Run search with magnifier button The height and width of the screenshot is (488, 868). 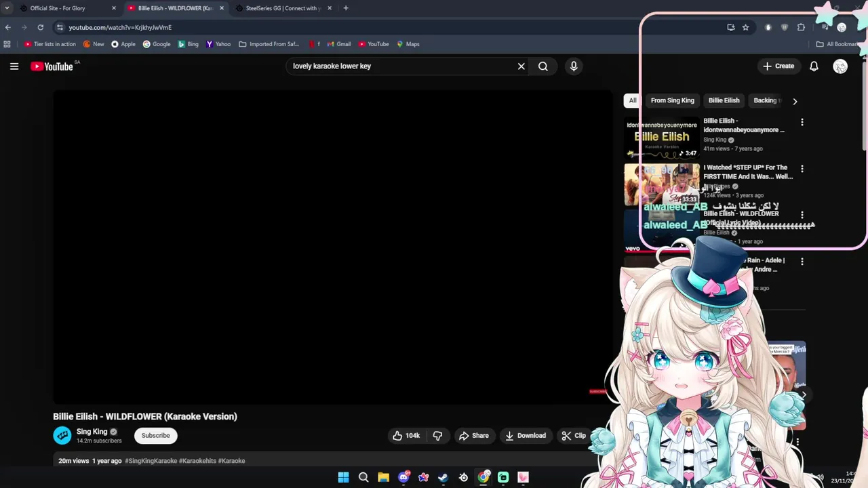tap(543, 66)
